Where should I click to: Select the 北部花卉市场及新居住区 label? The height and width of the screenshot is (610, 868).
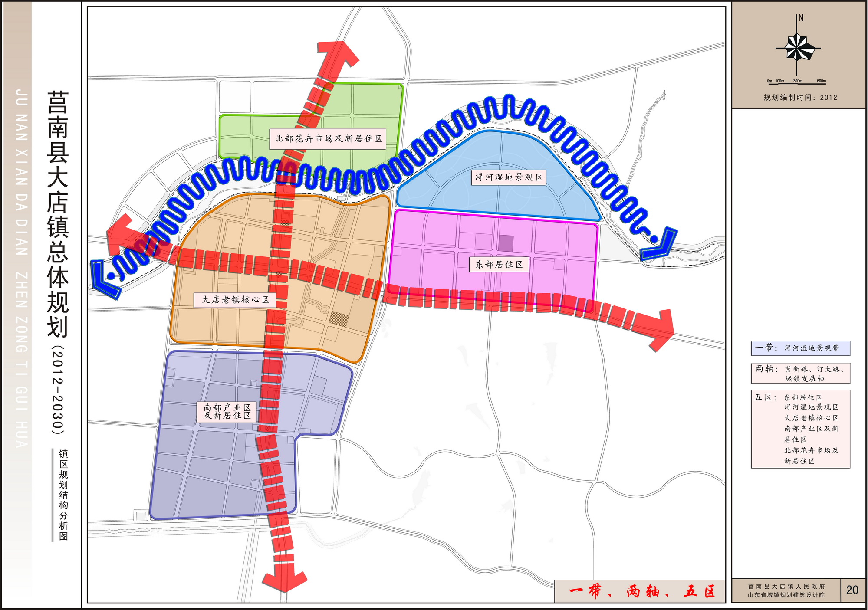(328, 139)
